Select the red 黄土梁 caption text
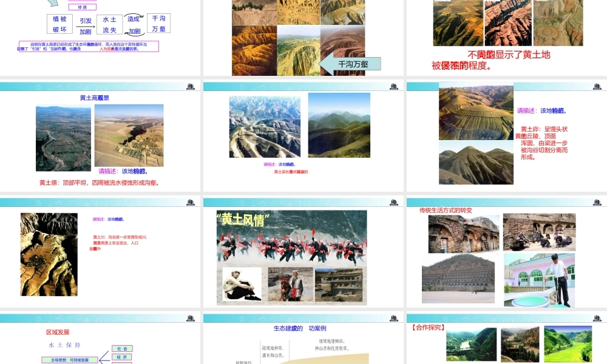The width and height of the screenshot is (607, 364). [x=291, y=172]
